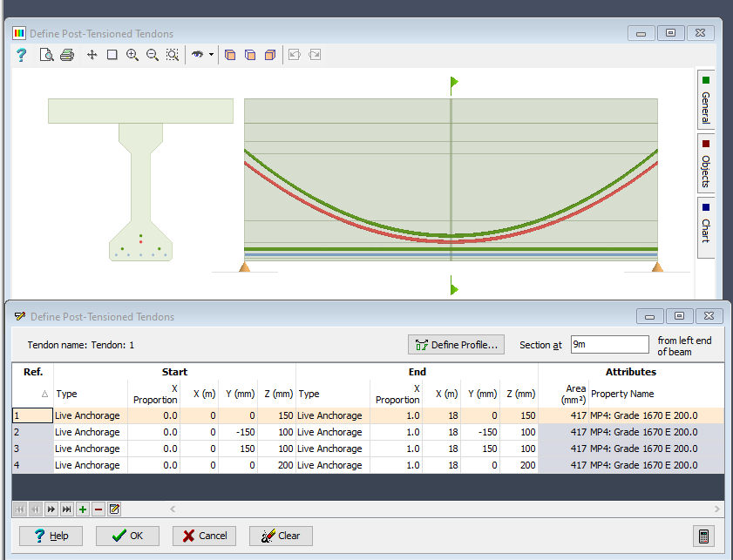Activate the Print icon
This screenshot has width=733, height=560.
pos(67,54)
